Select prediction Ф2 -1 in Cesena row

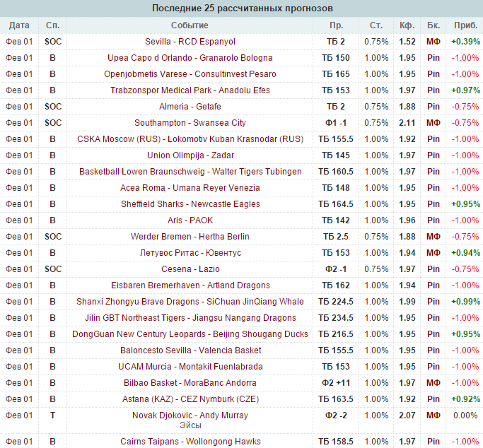(x=336, y=269)
